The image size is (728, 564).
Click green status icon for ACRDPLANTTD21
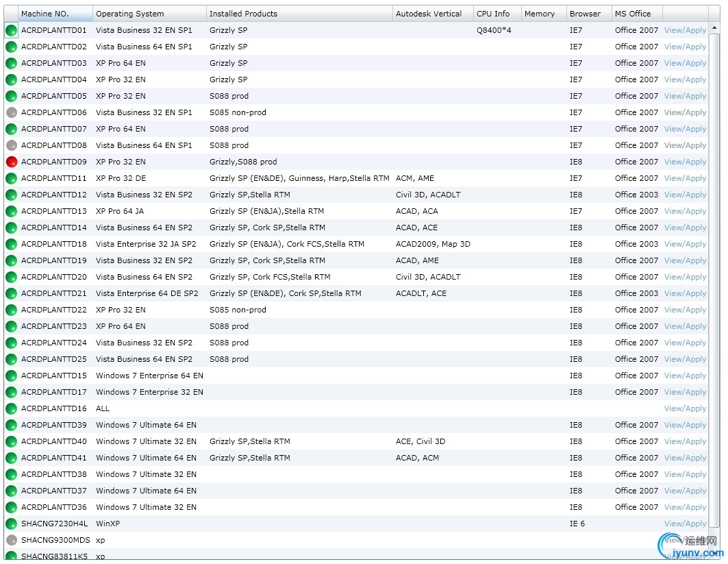11,293
